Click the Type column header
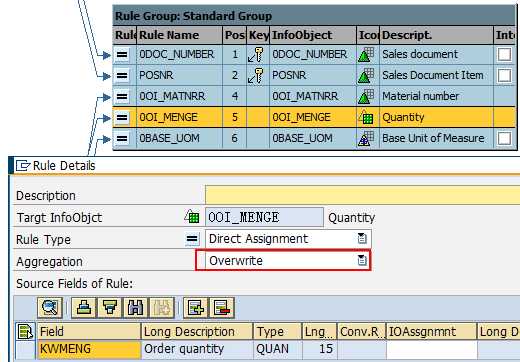The width and height of the screenshot is (520, 362). (x=277, y=332)
